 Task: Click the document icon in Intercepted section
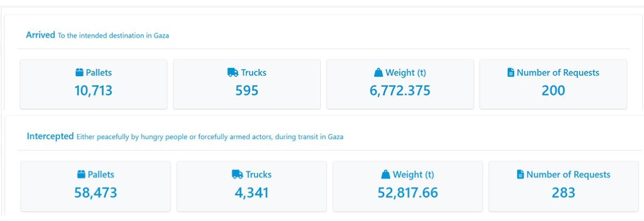pyautogui.click(x=520, y=174)
